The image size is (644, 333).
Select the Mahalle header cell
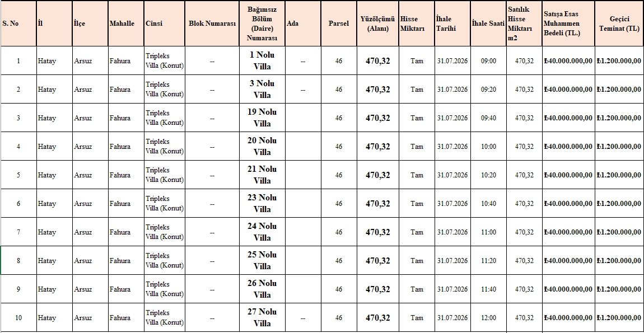[125, 24]
